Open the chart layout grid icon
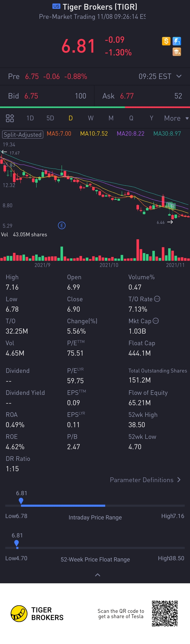The image size is (190, 644). (10, 118)
